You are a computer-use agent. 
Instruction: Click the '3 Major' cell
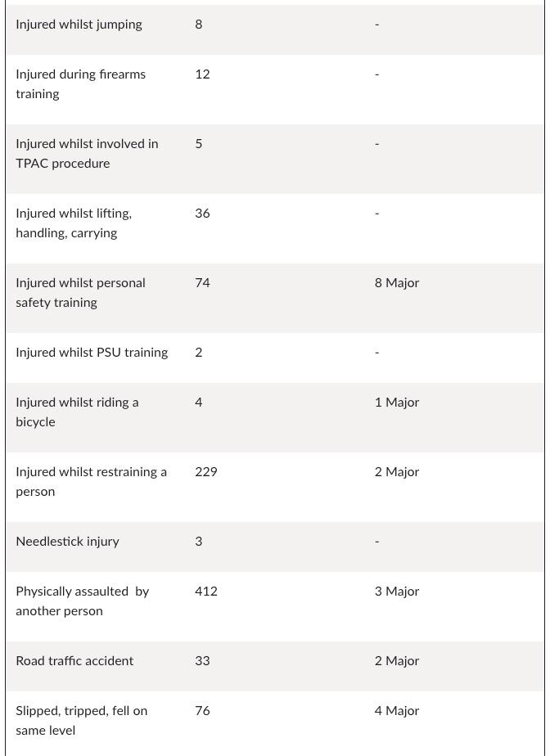[x=397, y=592]
